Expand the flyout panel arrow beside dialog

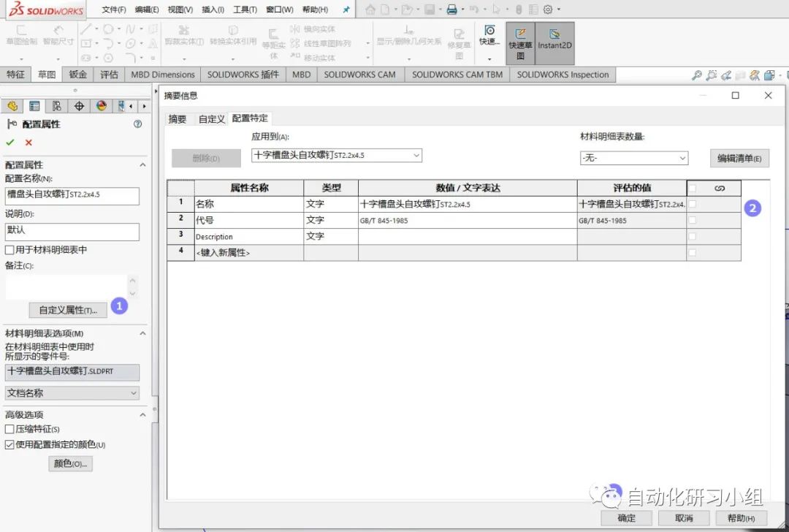[156, 92]
